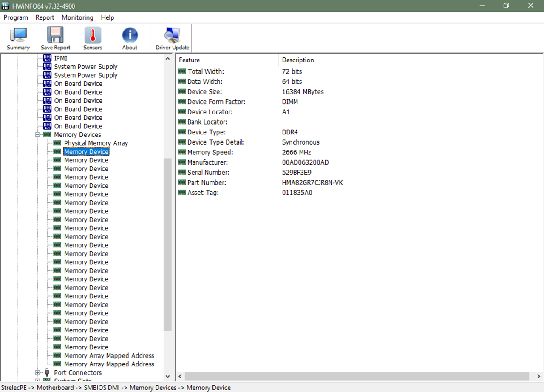
Task: Minimize the HWiNFO64 window
Action: 482,6
